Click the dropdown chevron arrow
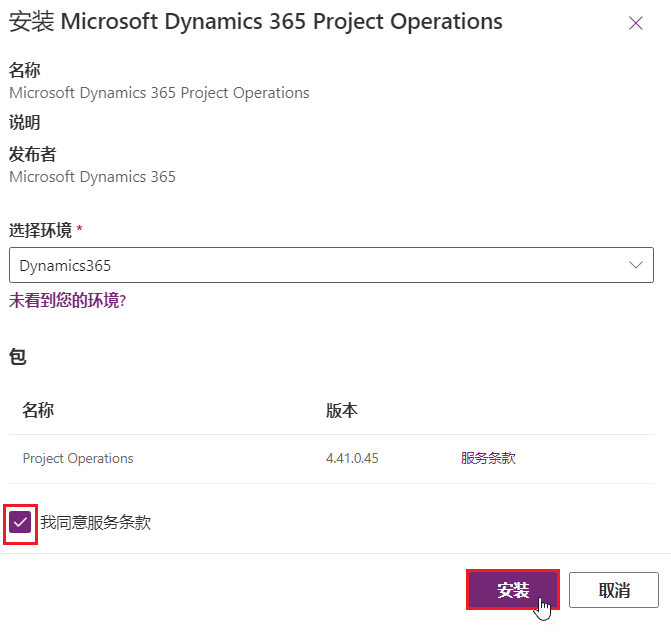The width and height of the screenshot is (671, 643). 636,265
